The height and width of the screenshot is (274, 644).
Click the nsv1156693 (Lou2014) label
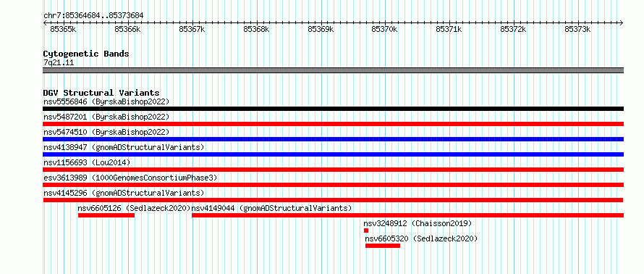(87, 162)
